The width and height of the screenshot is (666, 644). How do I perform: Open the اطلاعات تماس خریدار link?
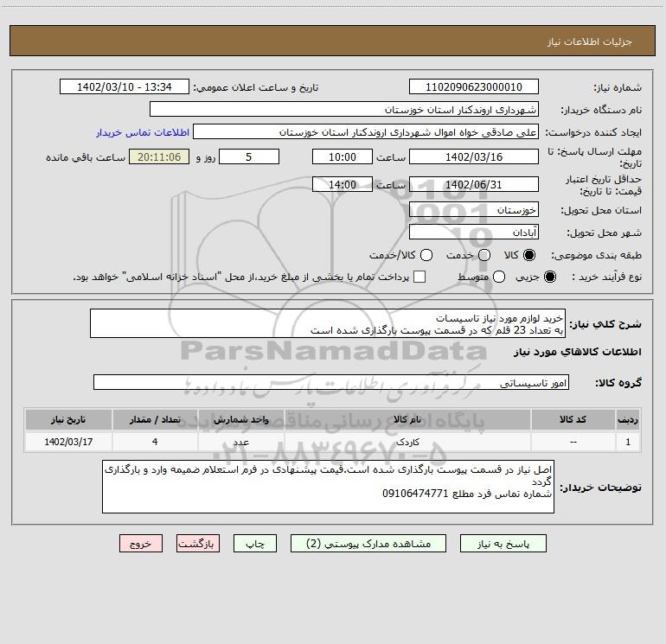[143, 132]
